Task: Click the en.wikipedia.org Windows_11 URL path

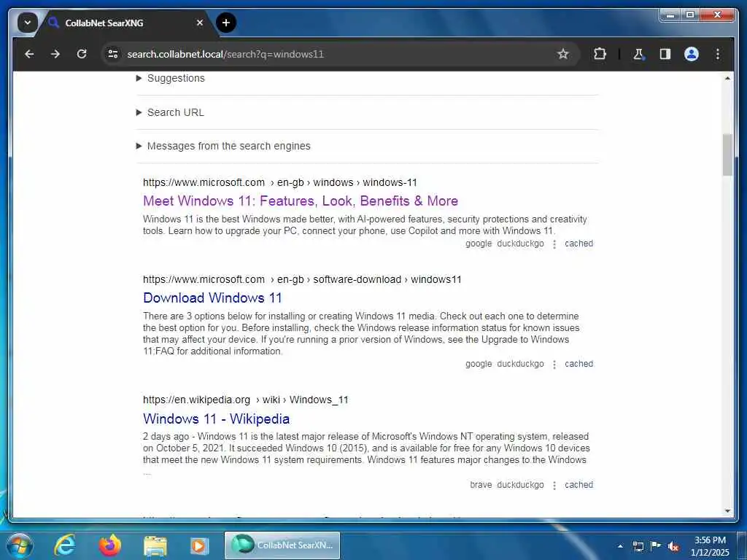Action: (245, 400)
